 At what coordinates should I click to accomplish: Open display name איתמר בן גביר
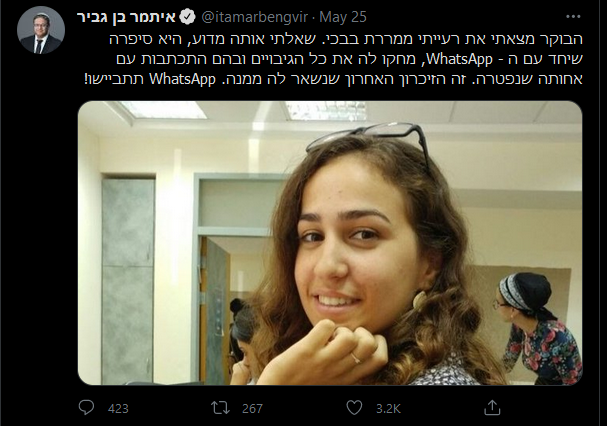127,17
